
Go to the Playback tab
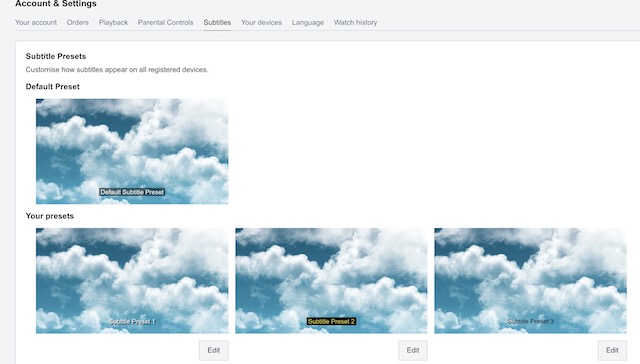113,22
